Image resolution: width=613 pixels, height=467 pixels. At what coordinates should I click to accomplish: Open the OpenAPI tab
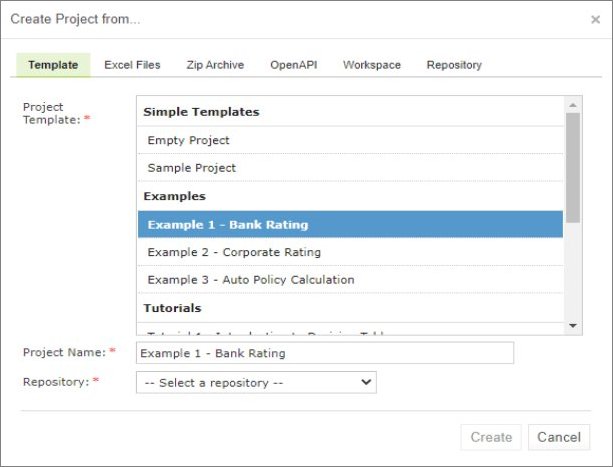click(293, 65)
